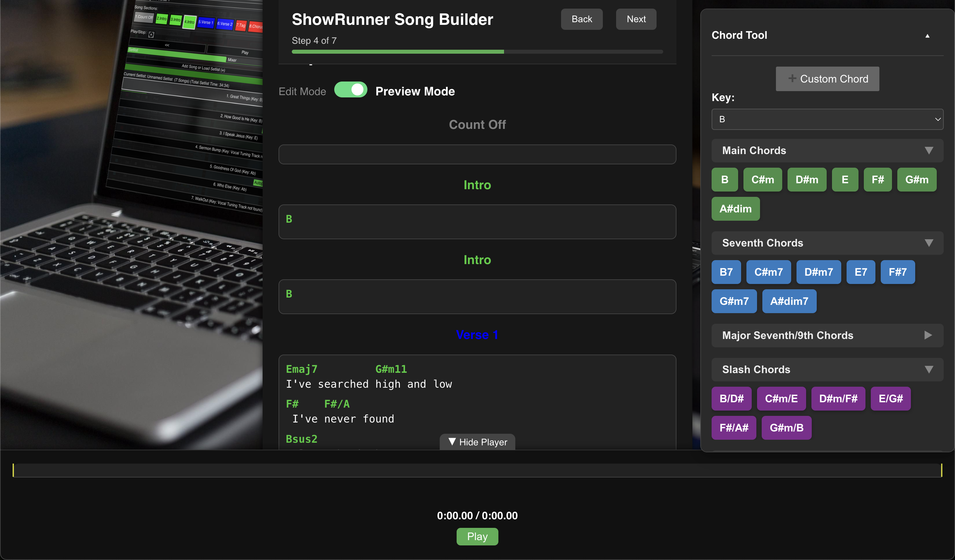Select the A#dim chord
This screenshot has height=560, width=955.
[735, 209]
